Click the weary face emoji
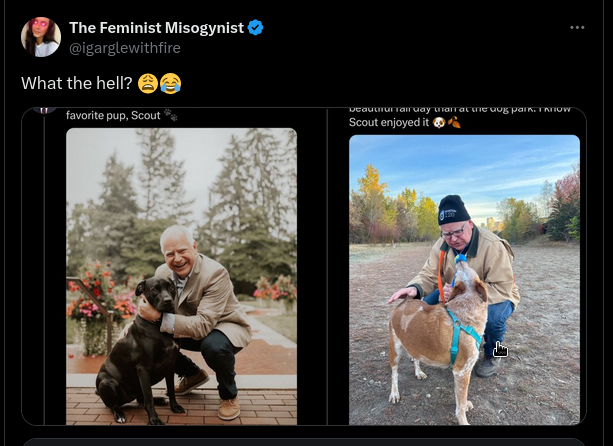Viewport: 613px width, 446px height. pyautogui.click(x=148, y=83)
